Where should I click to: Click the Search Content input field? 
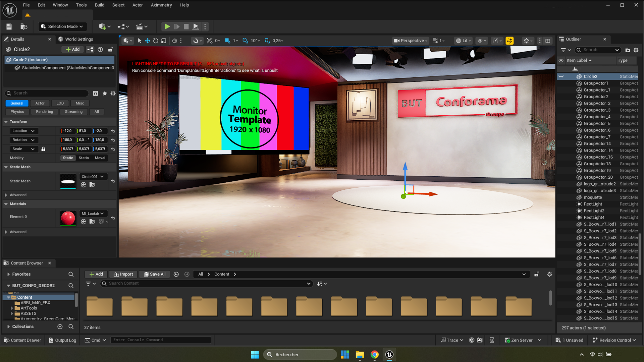tap(206, 284)
